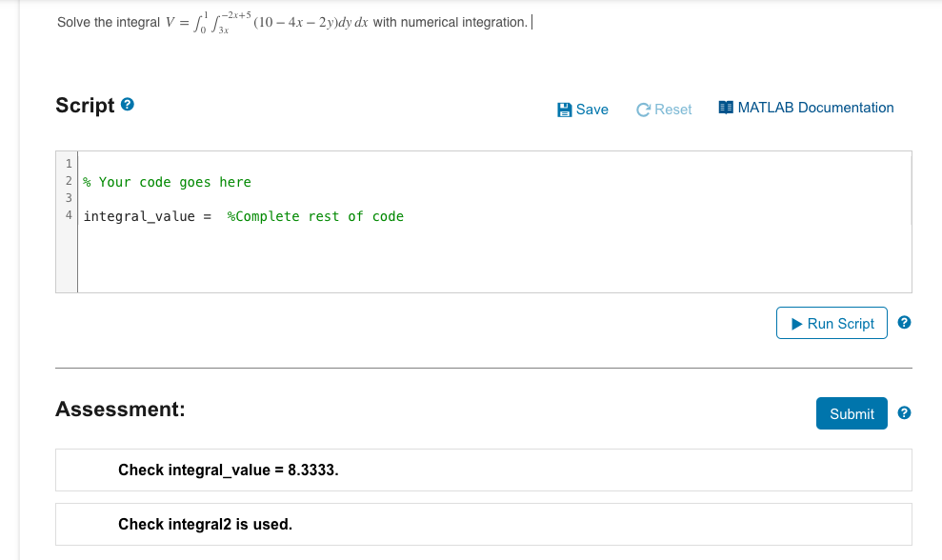Click the help icon beside Run Script

tap(903, 323)
